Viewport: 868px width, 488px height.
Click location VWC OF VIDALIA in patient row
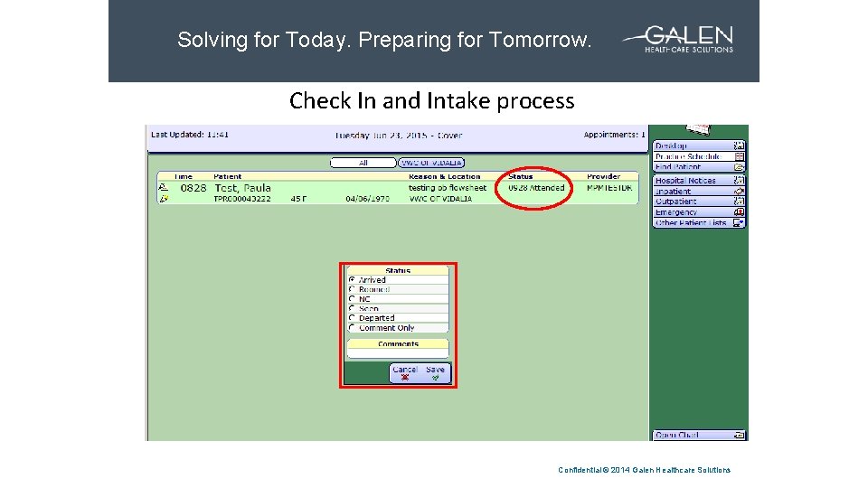(x=440, y=199)
